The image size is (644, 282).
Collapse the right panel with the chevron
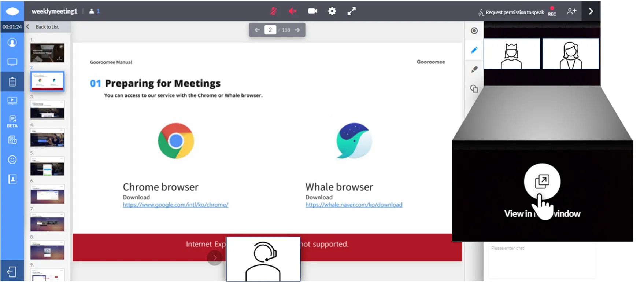pos(591,11)
